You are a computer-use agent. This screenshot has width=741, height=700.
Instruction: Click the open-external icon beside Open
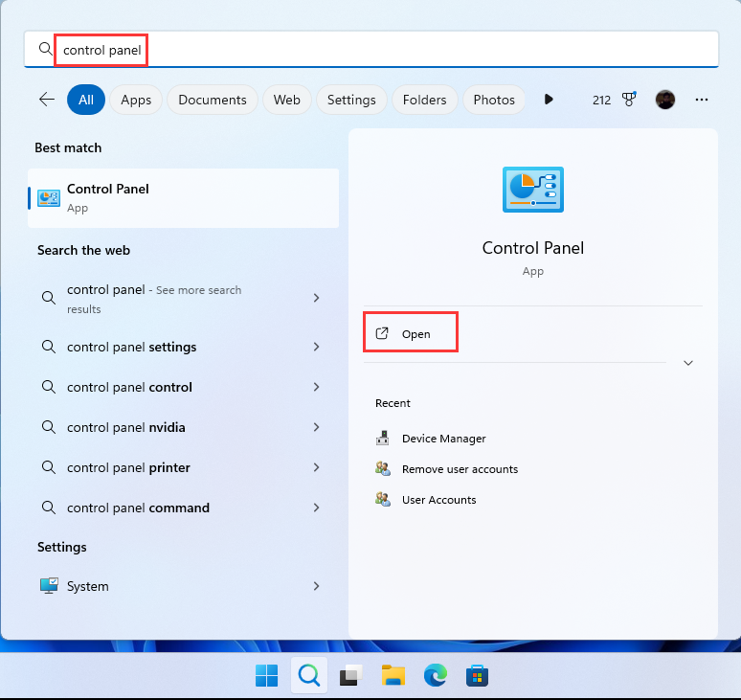[x=382, y=333]
